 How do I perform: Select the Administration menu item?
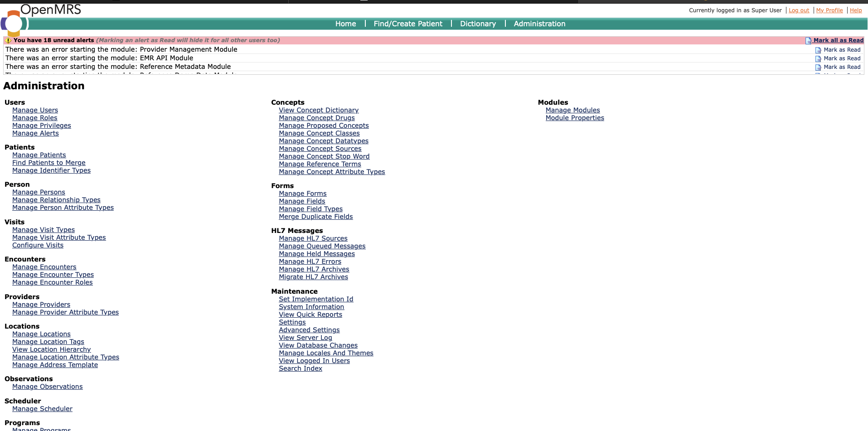pyautogui.click(x=539, y=24)
